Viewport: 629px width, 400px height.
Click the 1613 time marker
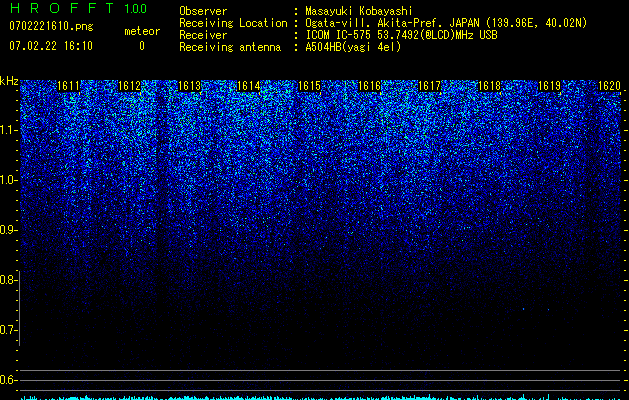tap(189, 86)
